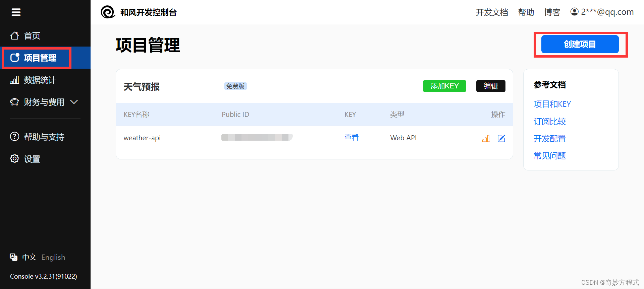Screen dimensions: 644x289
Task: Open 博客 in the top bar
Action: 552,12
